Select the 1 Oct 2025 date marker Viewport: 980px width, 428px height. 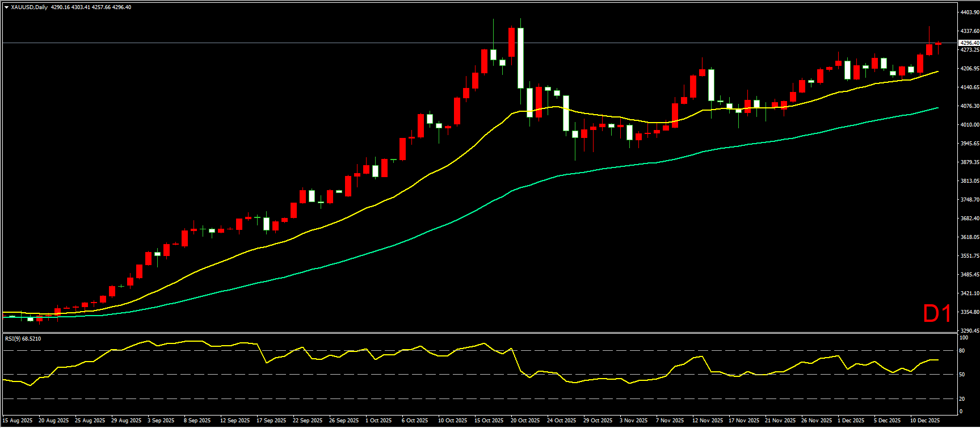point(378,421)
